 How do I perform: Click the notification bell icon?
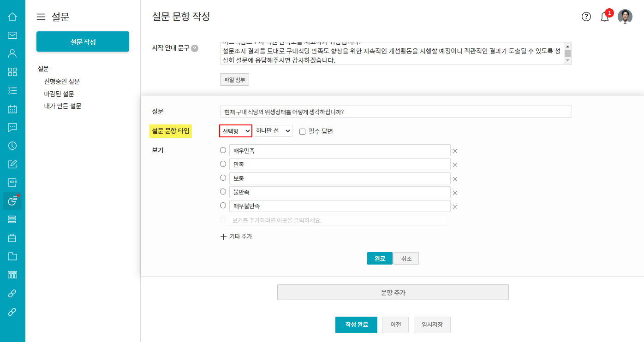point(605,17)
